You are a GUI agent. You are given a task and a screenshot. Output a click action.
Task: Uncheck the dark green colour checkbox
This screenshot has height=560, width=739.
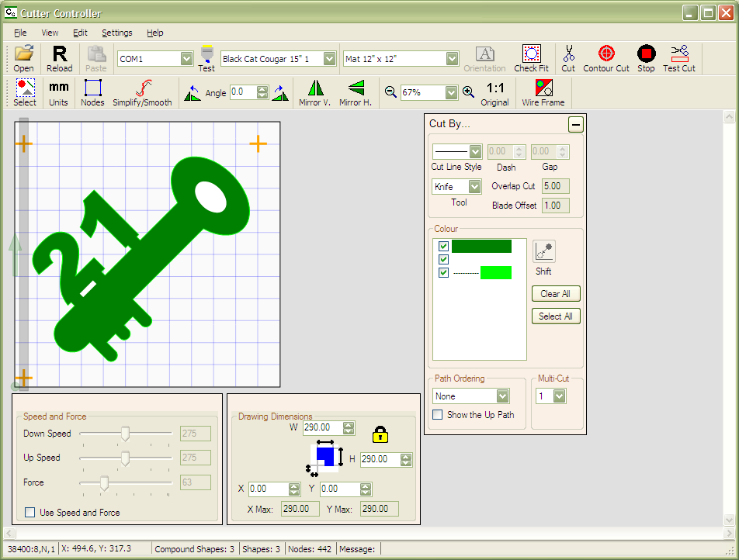tap(443, 247)
